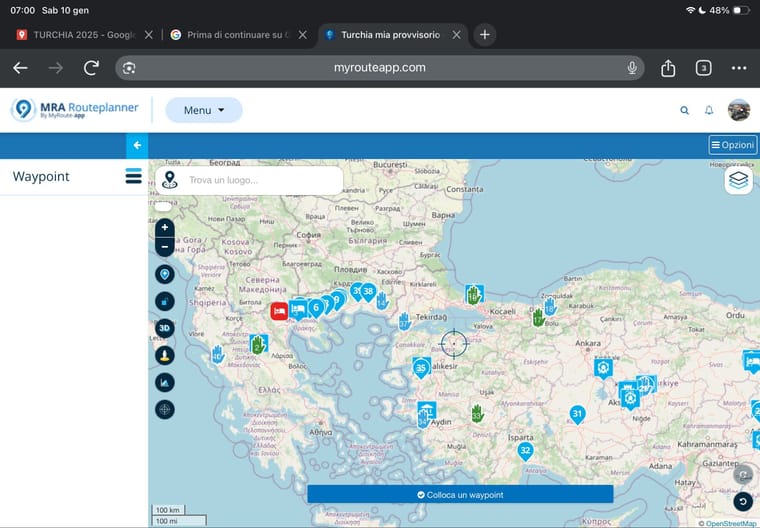Viewport: 760px width, 528px height.
Task: Click the red bed hotel marker
Action: [279, 311]
